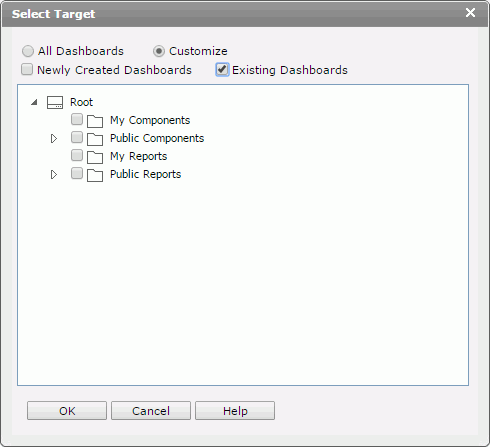The width and height of the screenshot is (490, 447).
Task: Confirm selection with OK button
Action: (x=67, y=411)
